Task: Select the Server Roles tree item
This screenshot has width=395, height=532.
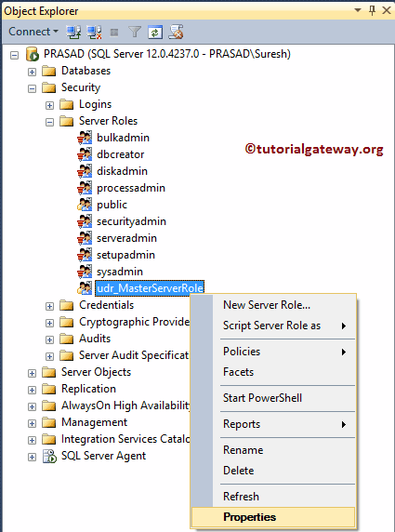Action: coord(108,121)
